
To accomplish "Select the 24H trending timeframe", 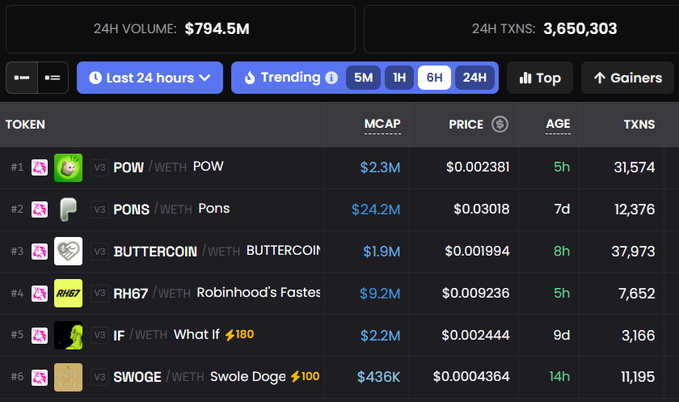I will (x=475, y=78).
